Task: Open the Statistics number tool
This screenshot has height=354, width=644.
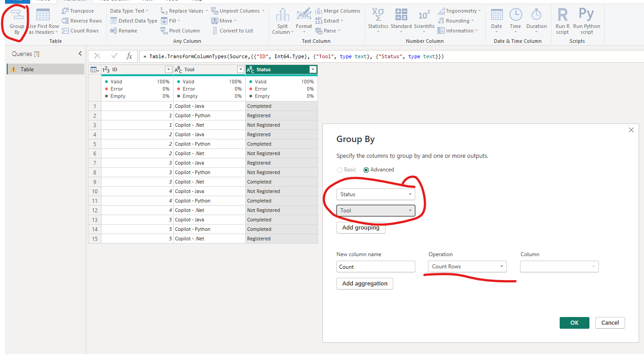Action: click(378, 21)
